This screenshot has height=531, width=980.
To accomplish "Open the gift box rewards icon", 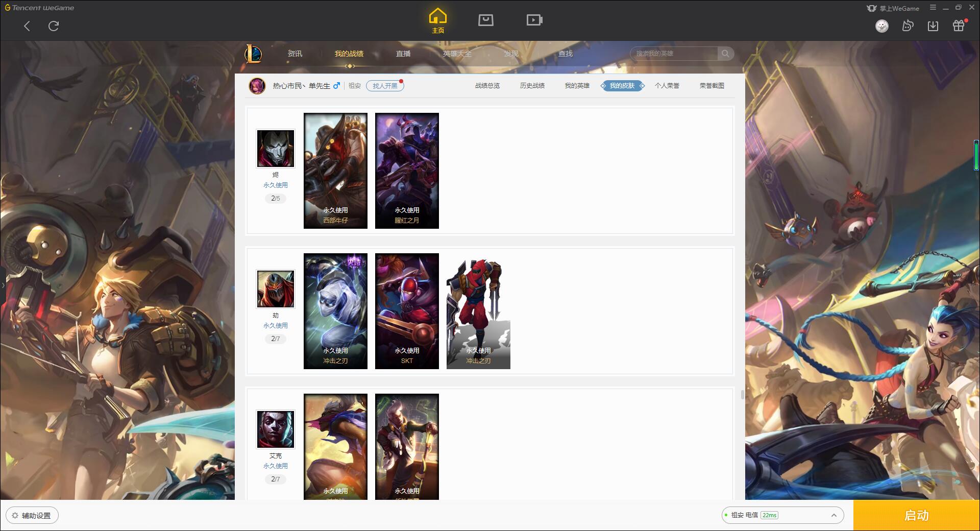I will [959, 26].
